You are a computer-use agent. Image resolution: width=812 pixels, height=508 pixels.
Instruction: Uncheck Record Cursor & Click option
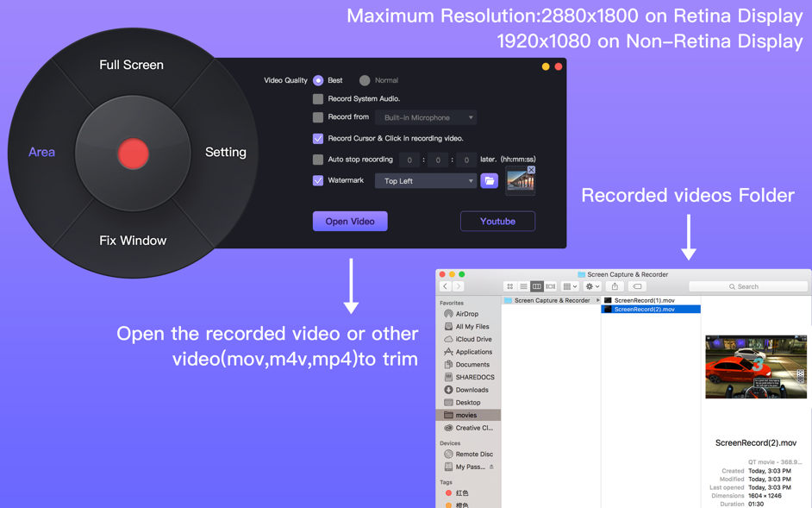click(x=318, y=138)
